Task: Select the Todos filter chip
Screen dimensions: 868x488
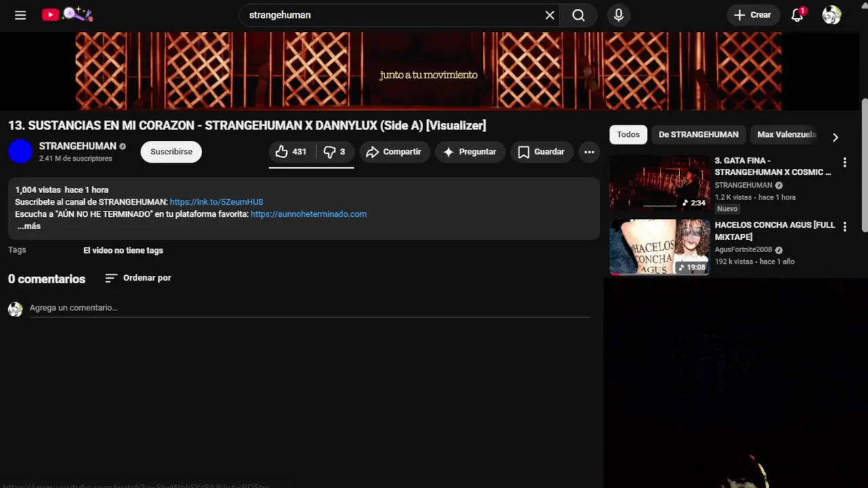Action: (628, 134)
